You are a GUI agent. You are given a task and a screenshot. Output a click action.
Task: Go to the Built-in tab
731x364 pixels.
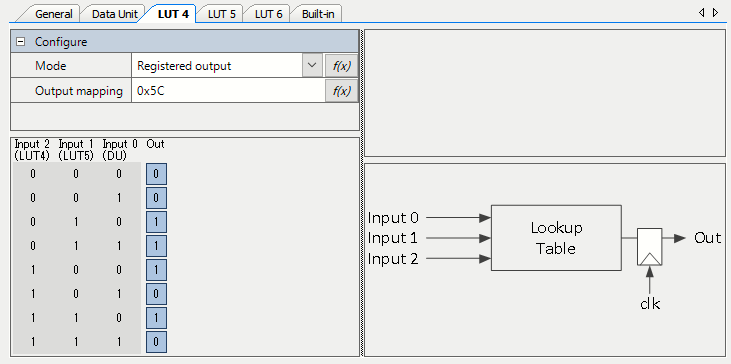tap(318, 14)
